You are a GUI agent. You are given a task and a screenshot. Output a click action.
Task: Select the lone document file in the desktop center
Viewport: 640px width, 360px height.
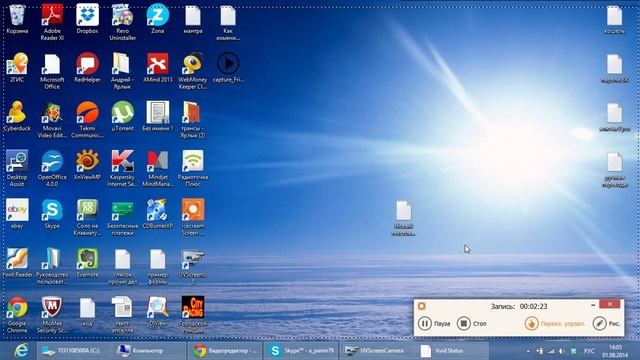point(404,218)
